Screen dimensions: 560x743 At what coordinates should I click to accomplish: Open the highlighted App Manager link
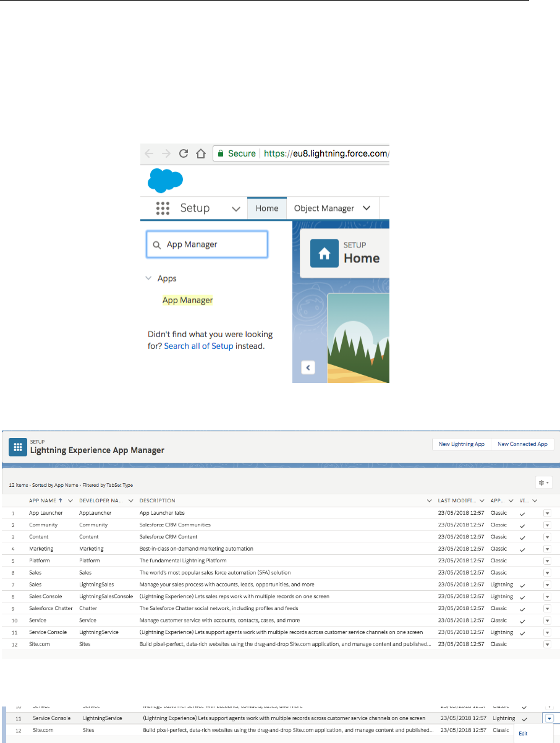(187, 300)
